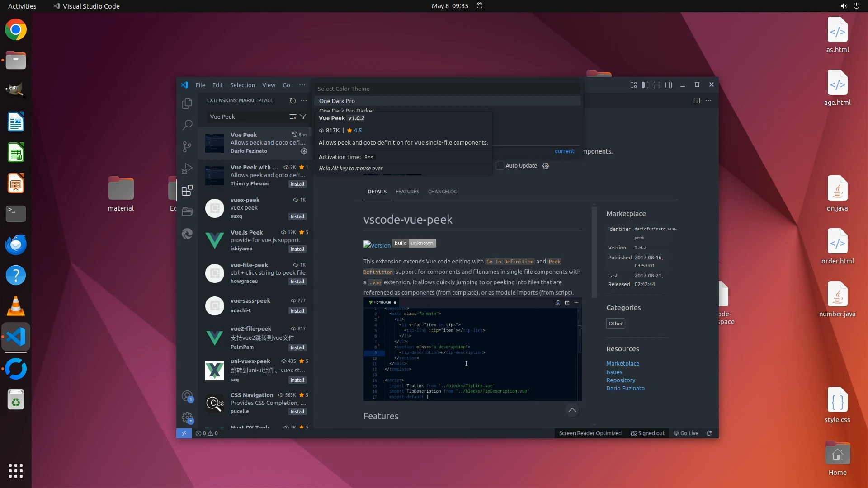Clear extensions search results icon
868x488 pixels.
(x=293, y=117)
